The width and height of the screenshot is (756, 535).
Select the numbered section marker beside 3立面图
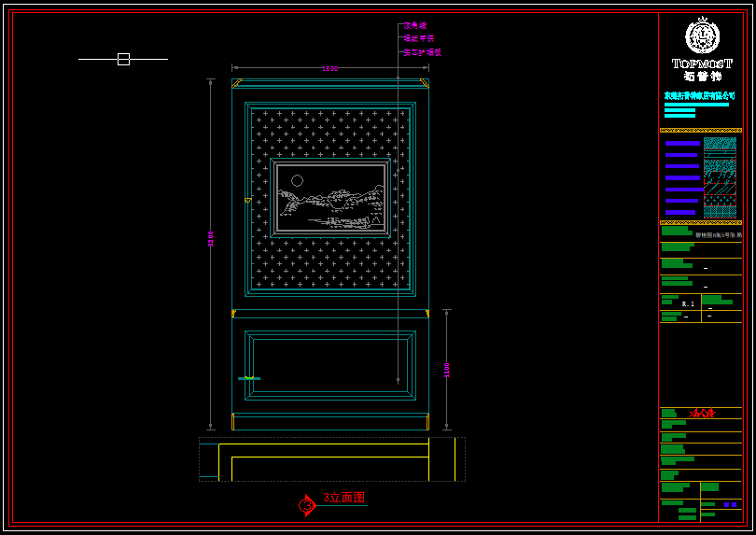click(x=307, y=505)
